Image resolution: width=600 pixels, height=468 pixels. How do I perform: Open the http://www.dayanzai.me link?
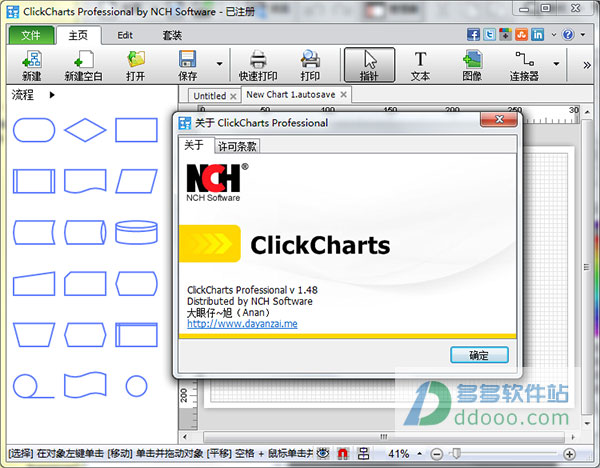[x=242, y=324]
